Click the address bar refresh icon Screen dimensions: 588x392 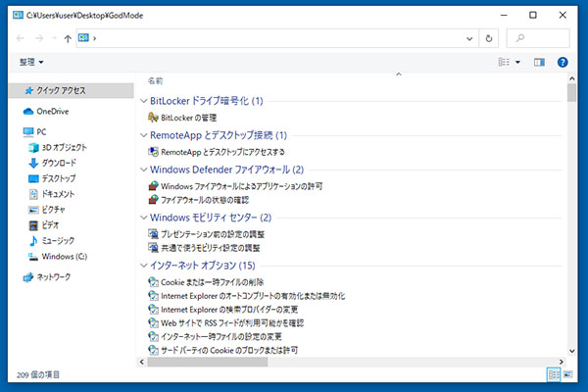click(x=489, y=38)
